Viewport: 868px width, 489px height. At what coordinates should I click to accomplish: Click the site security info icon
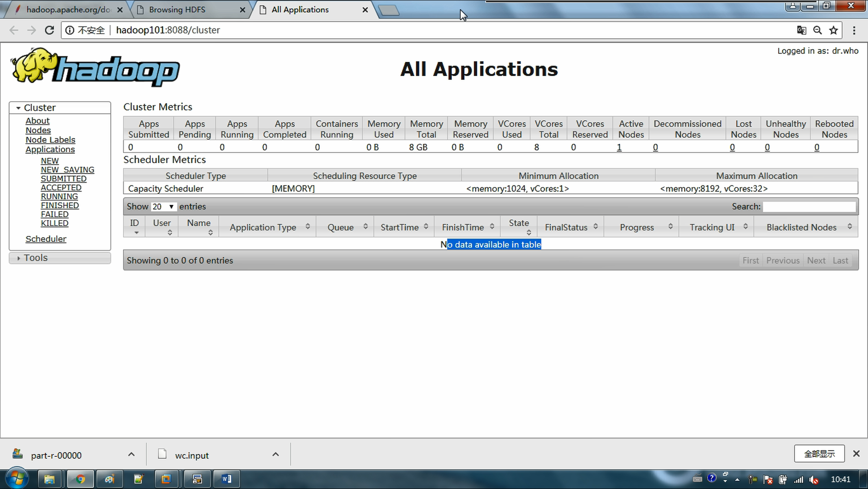coord(70,30)
